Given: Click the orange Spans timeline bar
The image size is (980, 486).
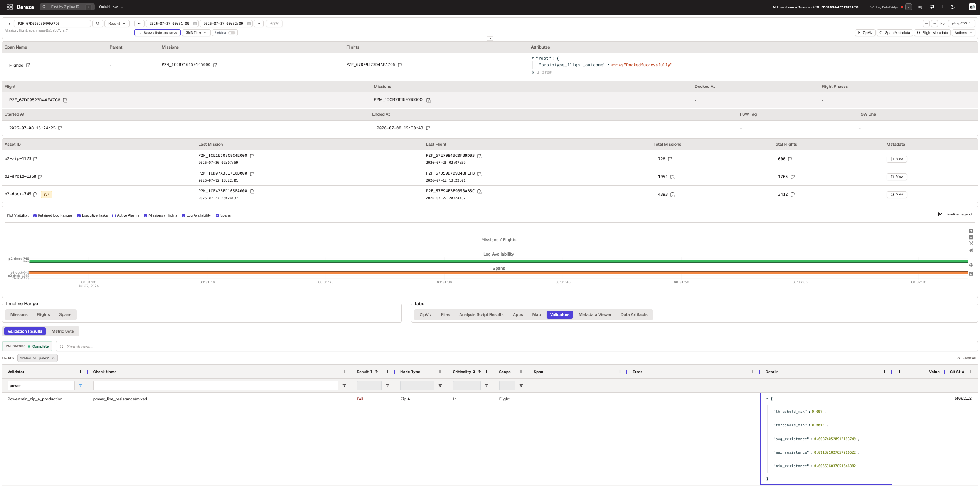Looking at the screenshot, I should (498, 273).
